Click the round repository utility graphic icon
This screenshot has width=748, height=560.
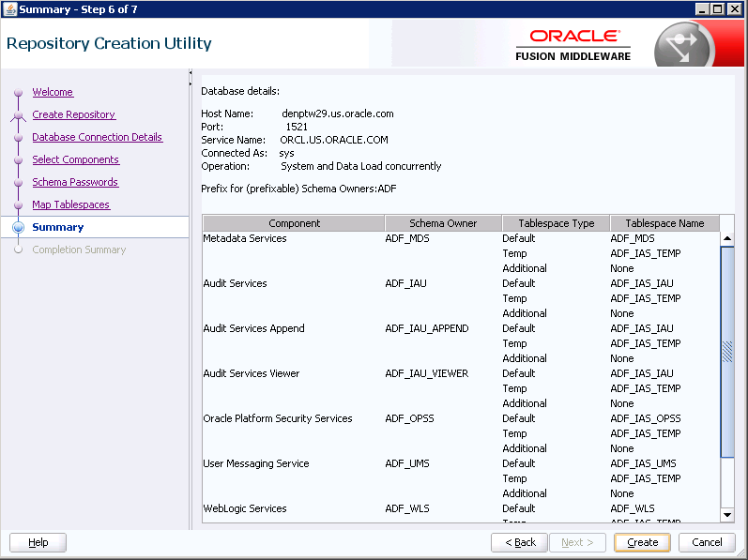[682, 46]
